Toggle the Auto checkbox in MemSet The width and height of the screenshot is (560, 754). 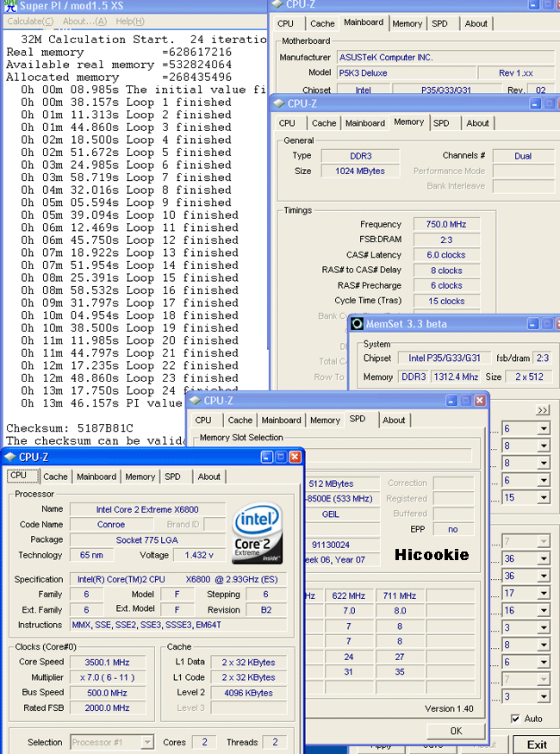515,719
